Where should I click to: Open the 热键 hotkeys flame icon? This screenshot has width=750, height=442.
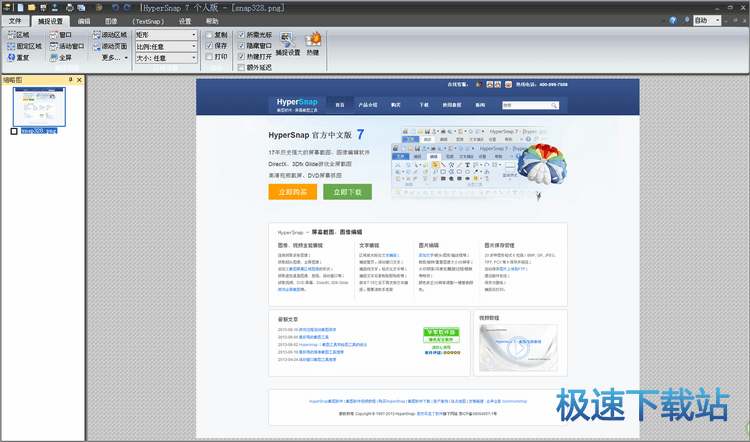coord(313,44)
